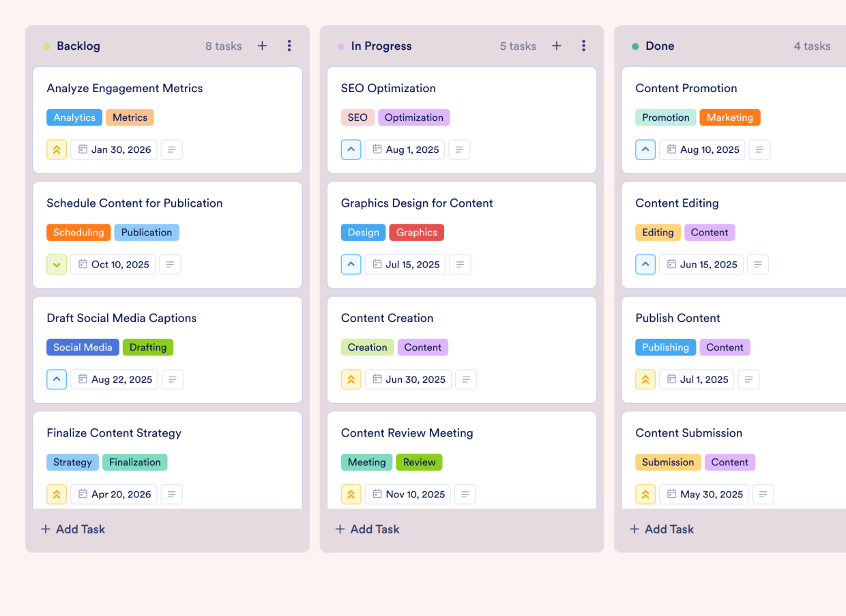Viewport: 846px width, 616px height.
Task: Open the Content Promotion task title
Action: 686,88
